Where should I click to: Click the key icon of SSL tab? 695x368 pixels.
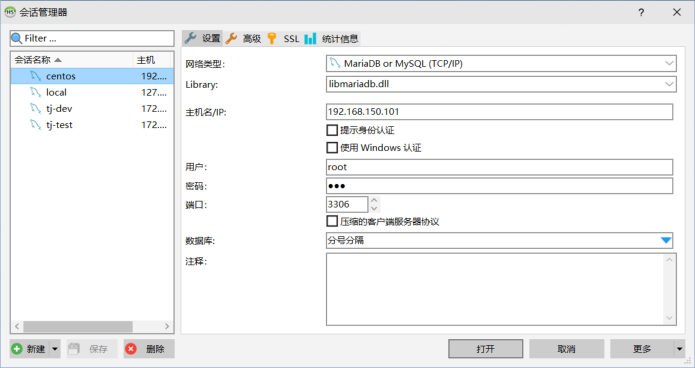tap(272, 39)
